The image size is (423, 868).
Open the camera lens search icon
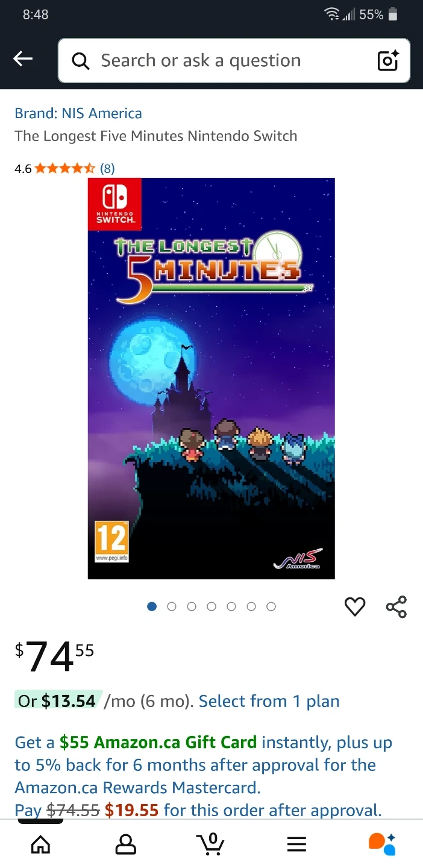pyautogui.click(x=387, y=61)
